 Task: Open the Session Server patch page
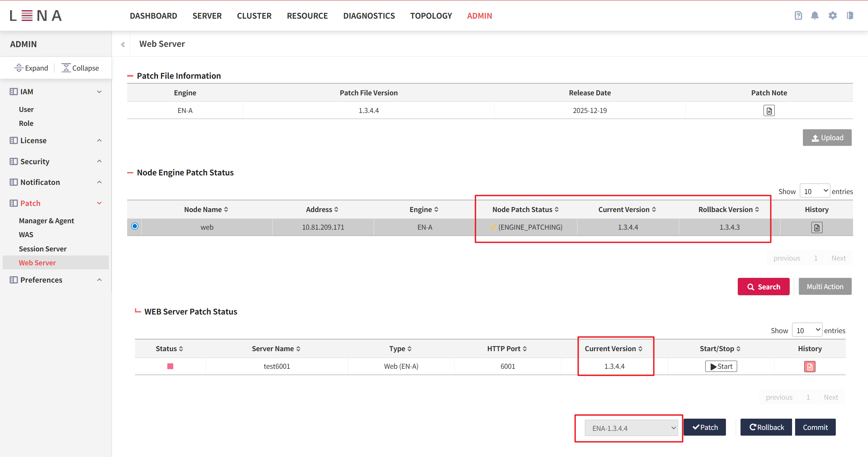pos(43,249)
